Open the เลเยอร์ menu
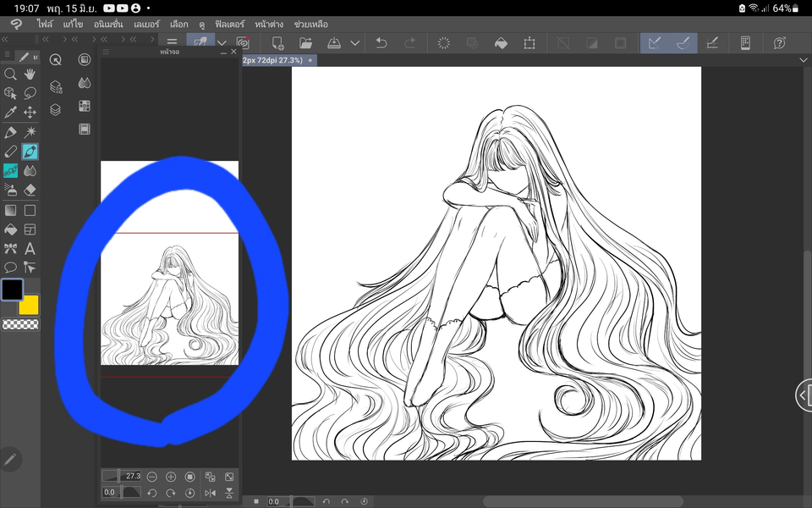The width and height of the screenshot is (812, 508). [146, 24]
